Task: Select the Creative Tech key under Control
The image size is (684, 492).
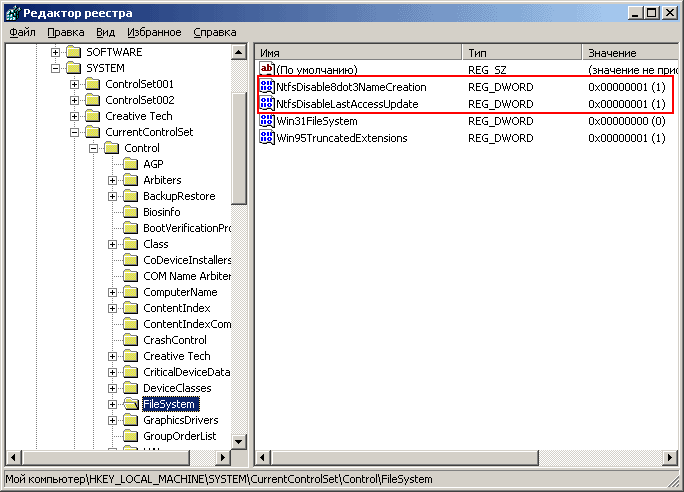Action: pos(177,356)
